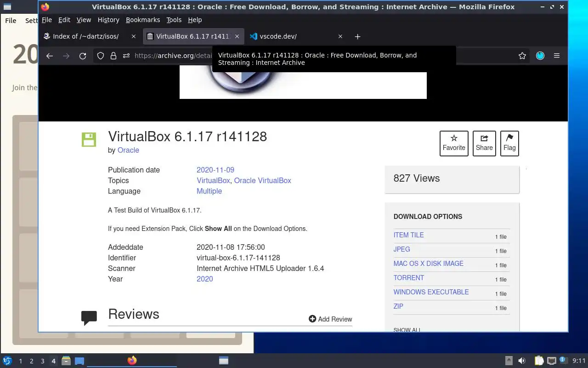Viewport: 588px width, 368px height.
Task: Click the Favorite star button
Action: (x=454, y=143)
